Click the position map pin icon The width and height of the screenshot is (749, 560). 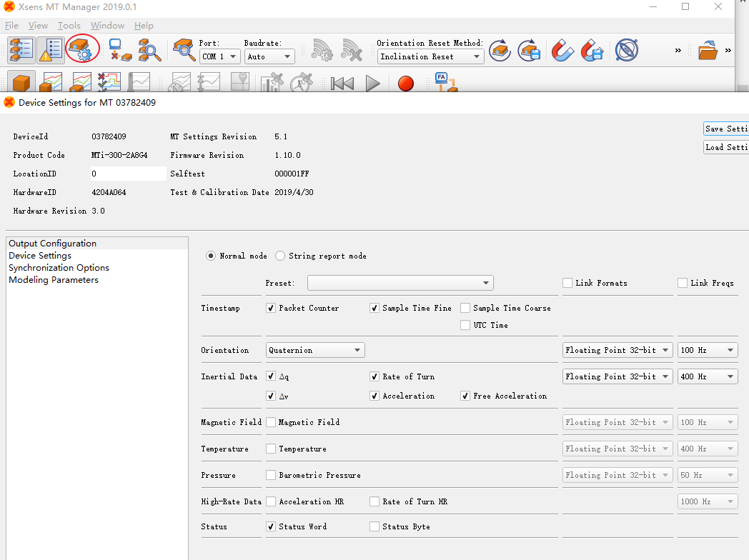coord(240,82)
